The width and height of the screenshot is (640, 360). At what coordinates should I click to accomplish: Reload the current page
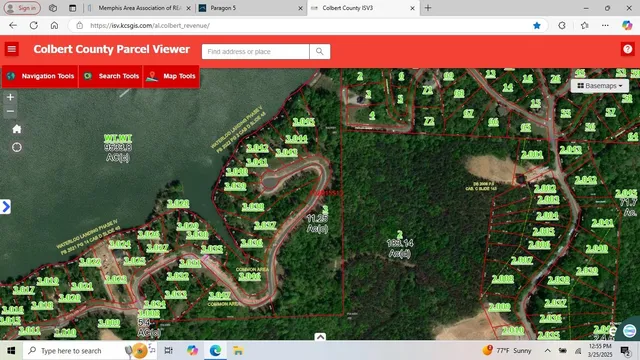pyautogui.click(x=33, y=25)
